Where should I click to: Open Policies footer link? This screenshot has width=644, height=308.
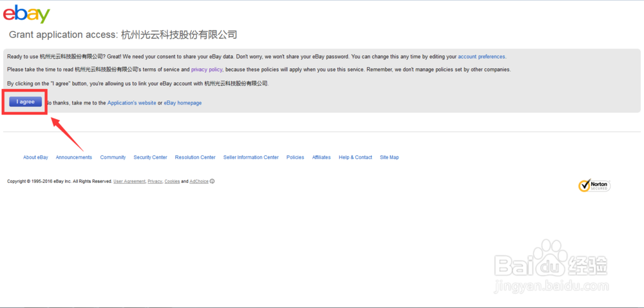tap(296, 157)
